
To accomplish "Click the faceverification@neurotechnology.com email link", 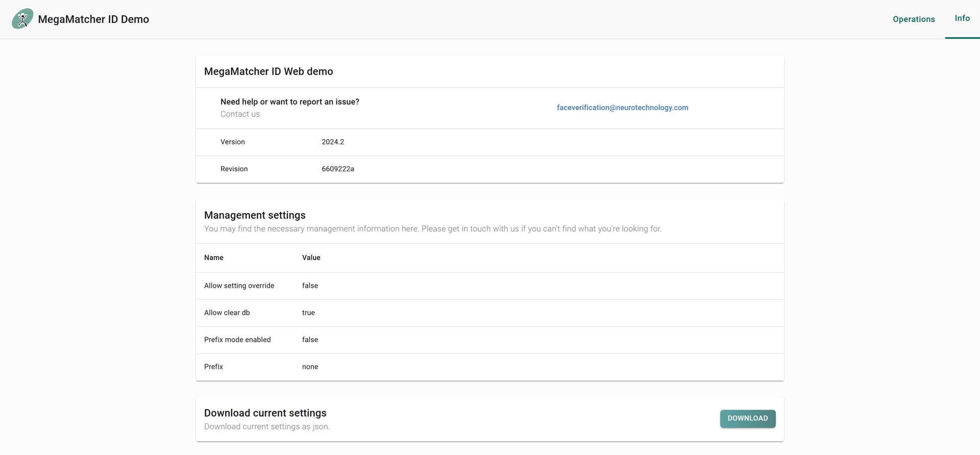I will point(622,108).
